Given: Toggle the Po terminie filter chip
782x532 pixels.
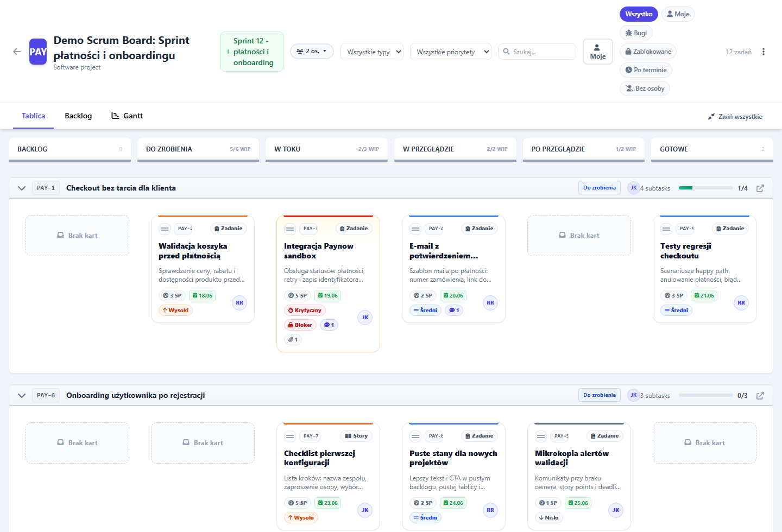Looking at the screenshot, I should click(646, 70).
